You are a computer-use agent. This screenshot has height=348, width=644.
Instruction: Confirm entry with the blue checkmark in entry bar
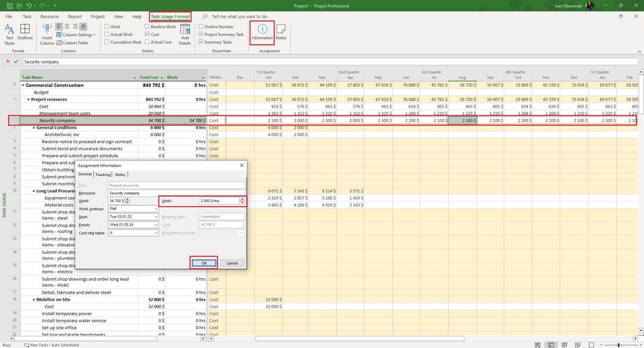[16, 62]
